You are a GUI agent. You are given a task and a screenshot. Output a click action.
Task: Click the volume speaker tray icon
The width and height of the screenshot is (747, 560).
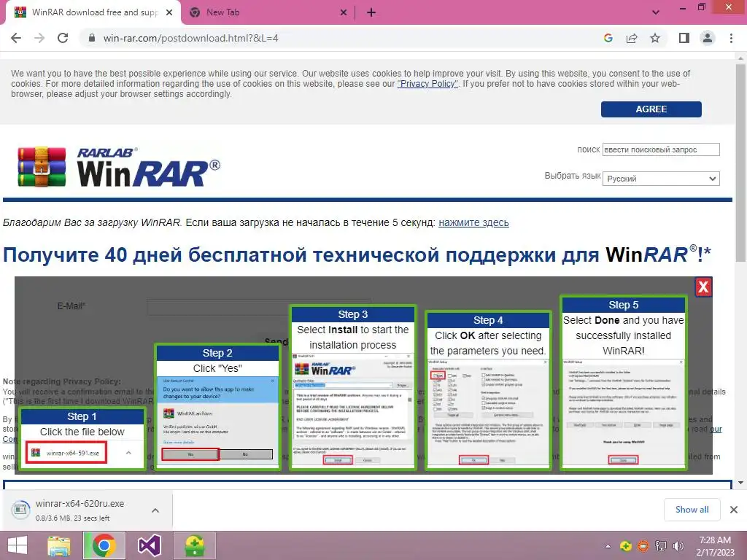pyautogui.click(x=678, y=546)
